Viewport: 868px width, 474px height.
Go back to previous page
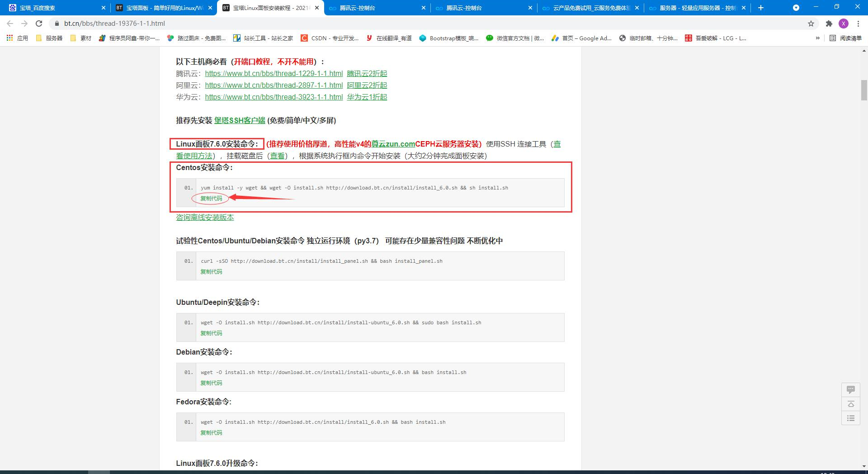click(10, 24)
